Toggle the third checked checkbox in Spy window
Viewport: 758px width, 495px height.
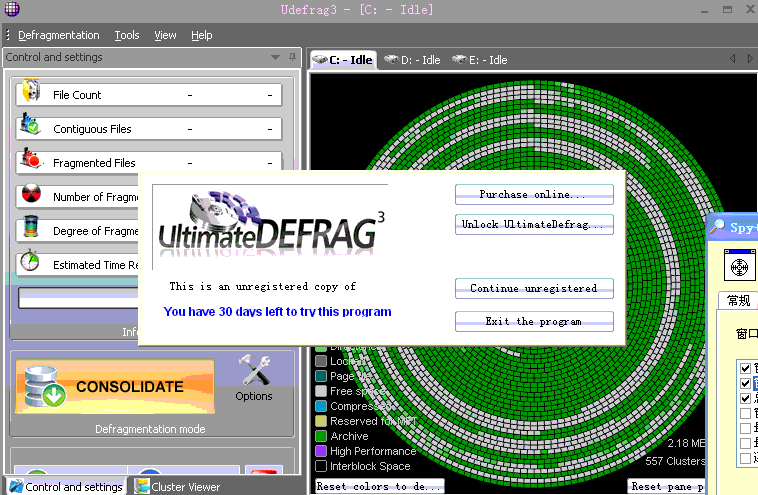tap(745, 398)
